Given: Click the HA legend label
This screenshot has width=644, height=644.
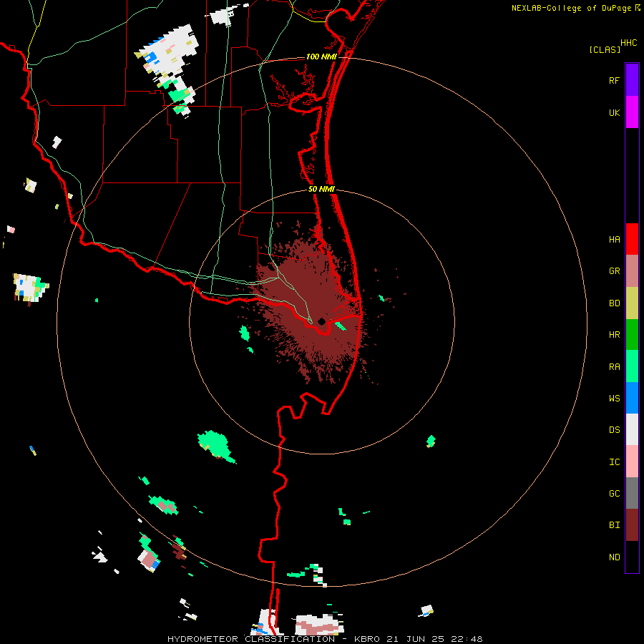Looking at the screenshot, I should coord(614,239).
